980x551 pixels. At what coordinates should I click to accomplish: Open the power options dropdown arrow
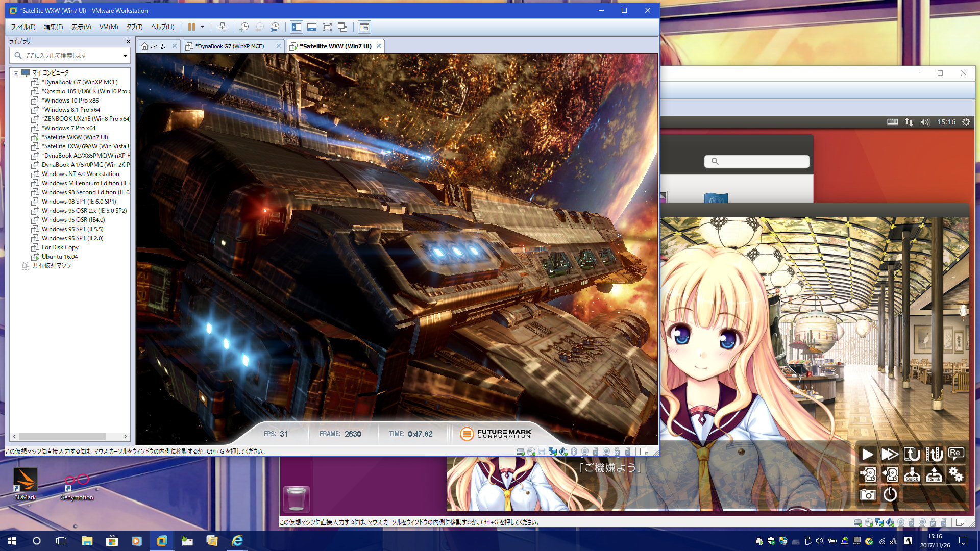click(203, 27)
